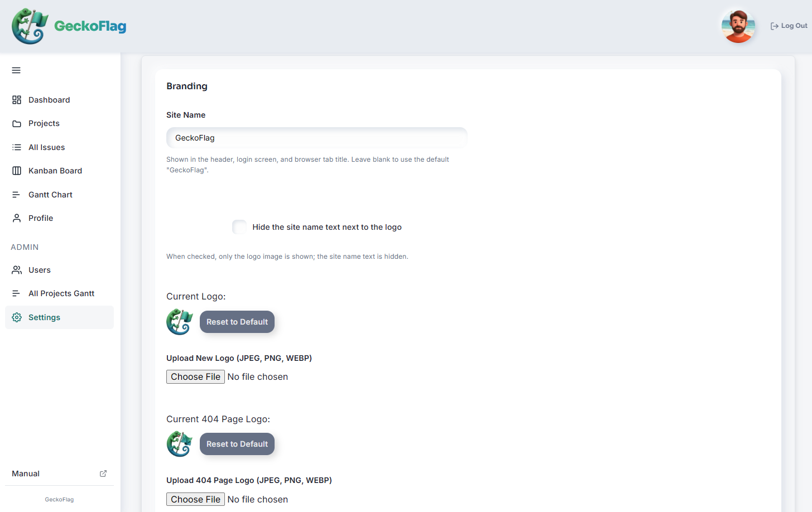Viewport: 812px width, 512px height.
Task: Choose File for 404 page logo upload
Action: (195, 499)
